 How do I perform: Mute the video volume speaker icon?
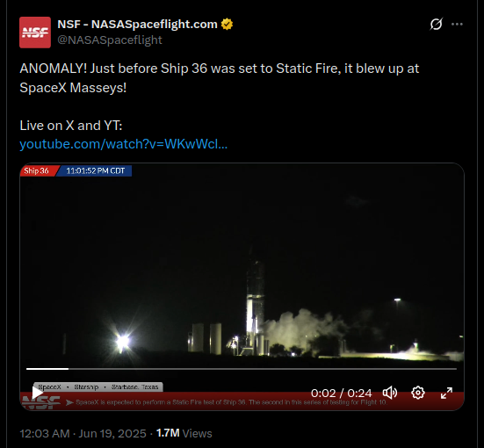point(390,393)
